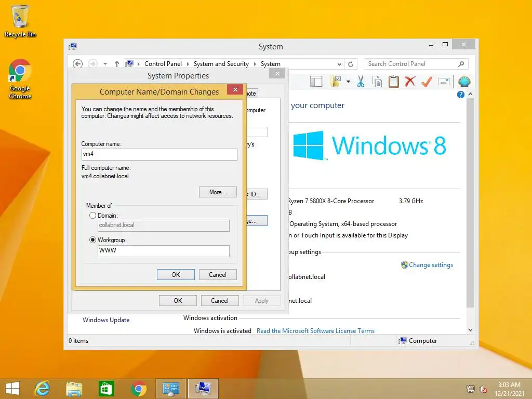Click OK in Computer Name/Domain Changes dialog
The width and height of the screenshot is (532, 399).
tap(176, 274)
